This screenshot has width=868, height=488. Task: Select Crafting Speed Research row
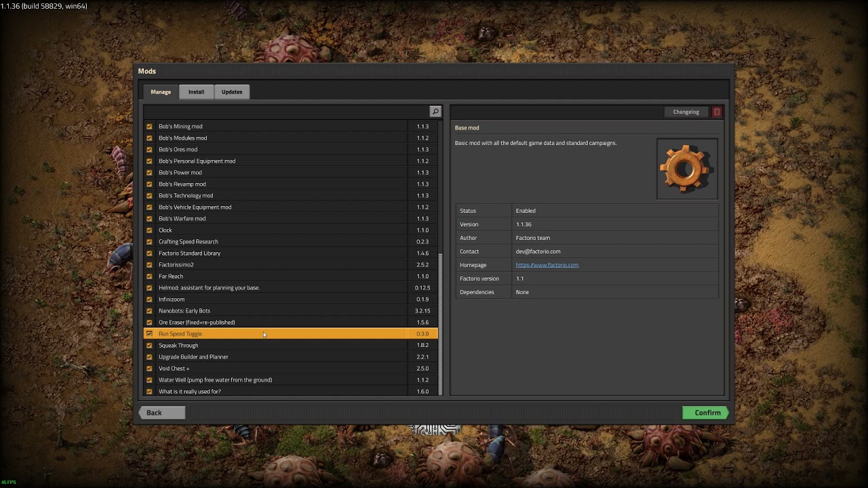[x=291, y=242]
